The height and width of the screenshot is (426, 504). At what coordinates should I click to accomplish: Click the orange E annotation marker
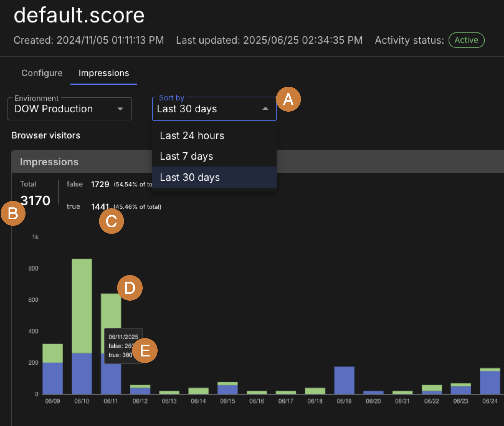pyautogui.click(x=145, y=351)
